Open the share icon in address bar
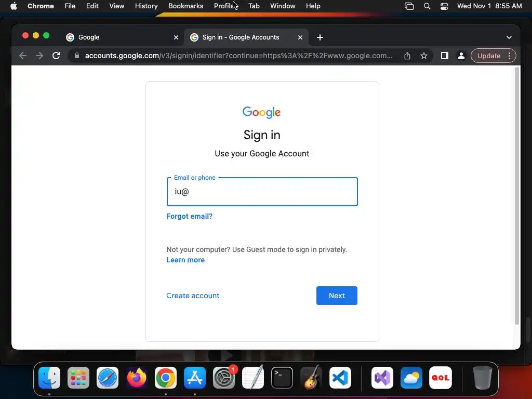Screen dimensions: 532x399 407,56
